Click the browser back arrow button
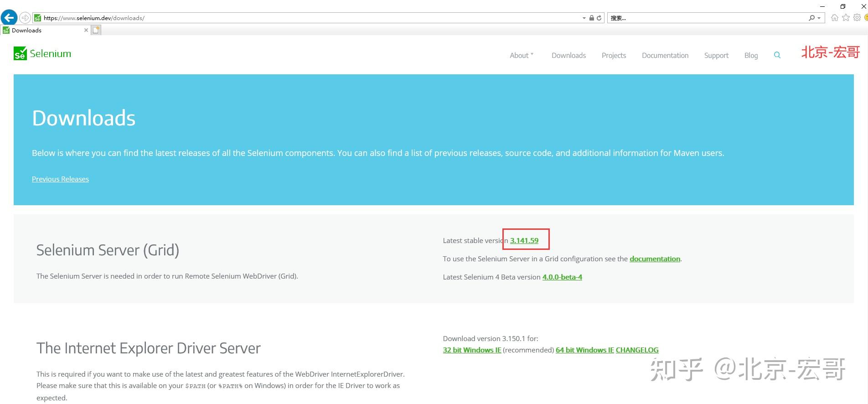 pos(9,18)
